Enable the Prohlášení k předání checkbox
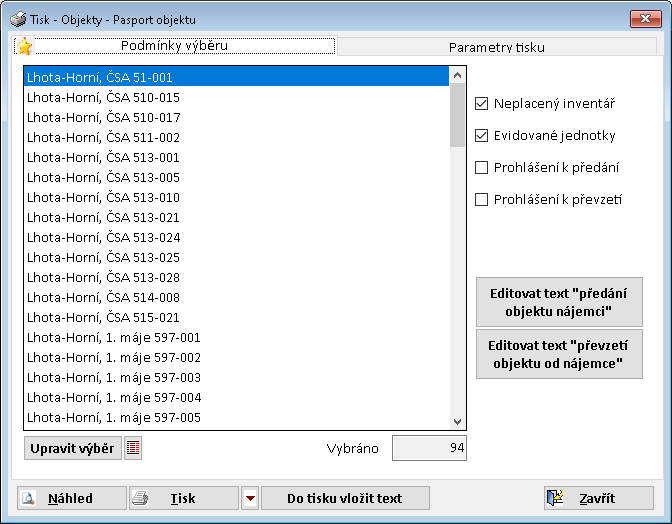This screenshot has height=524, width=672. click(482, 167)
